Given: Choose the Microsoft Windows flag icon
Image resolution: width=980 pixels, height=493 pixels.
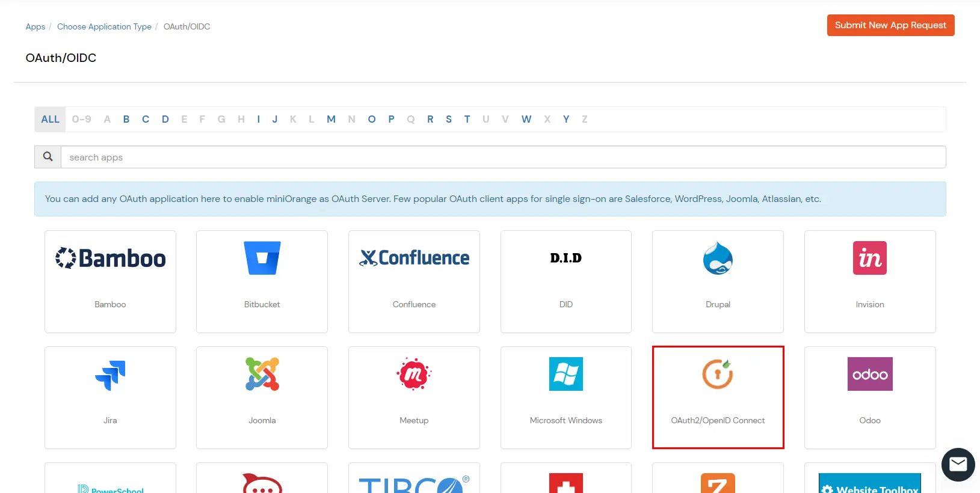Looking at the screenshot, I should (x=566, y=374).
